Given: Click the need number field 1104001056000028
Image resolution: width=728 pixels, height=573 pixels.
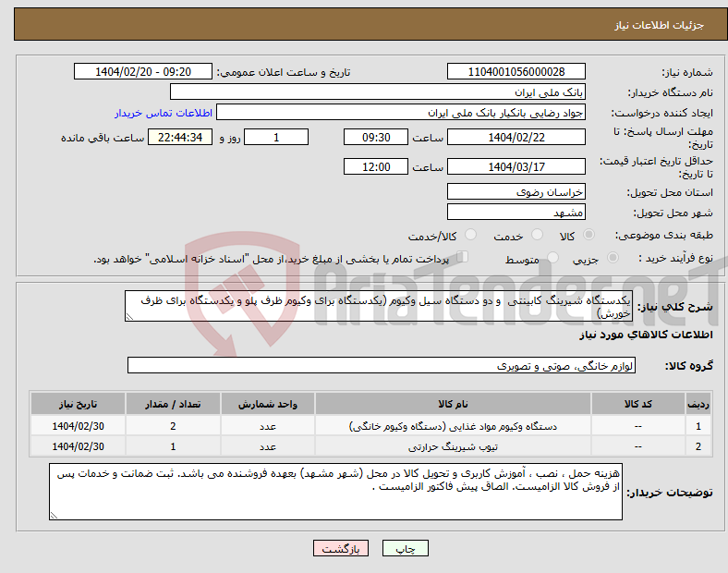Looking at the screenshot, I should click(516, 72).
